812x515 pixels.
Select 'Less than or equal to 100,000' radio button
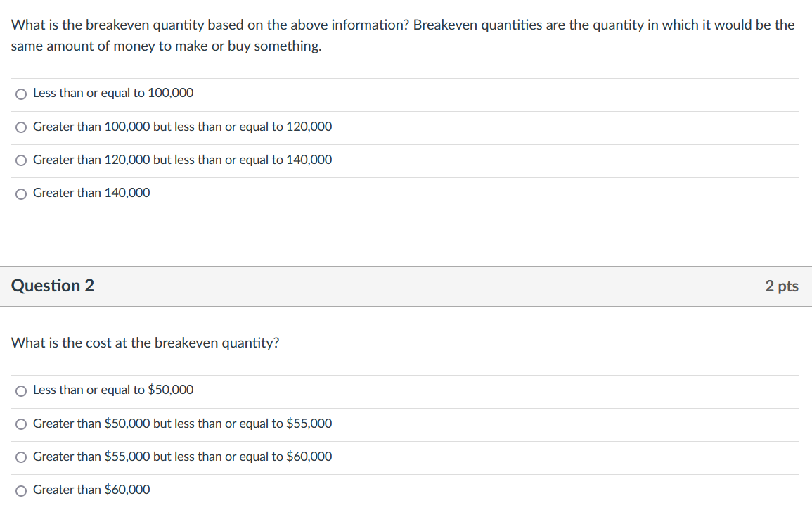[x=22, y=94]
